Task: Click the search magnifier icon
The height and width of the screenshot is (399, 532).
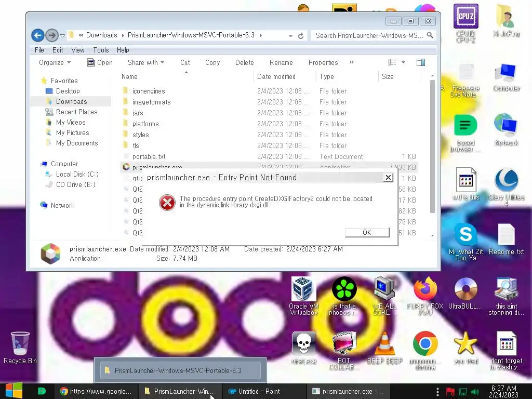Action: pyautogui.click(x=430, y=35)
